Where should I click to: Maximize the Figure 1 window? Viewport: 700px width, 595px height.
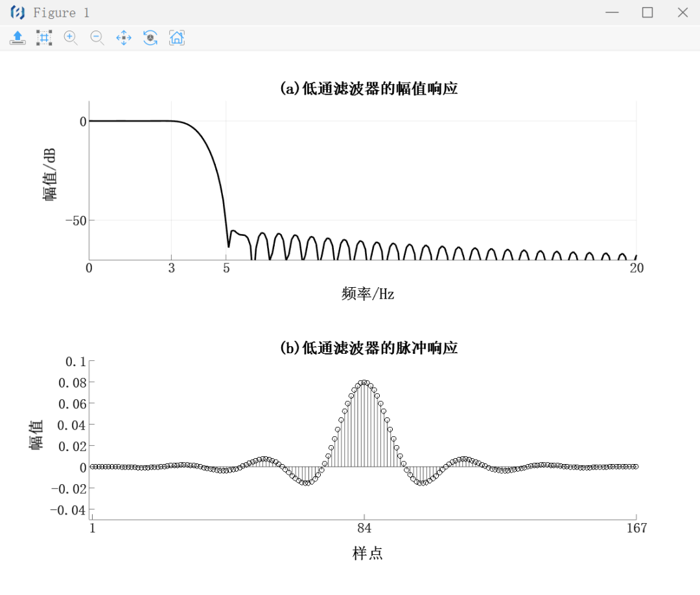[647, 12]
